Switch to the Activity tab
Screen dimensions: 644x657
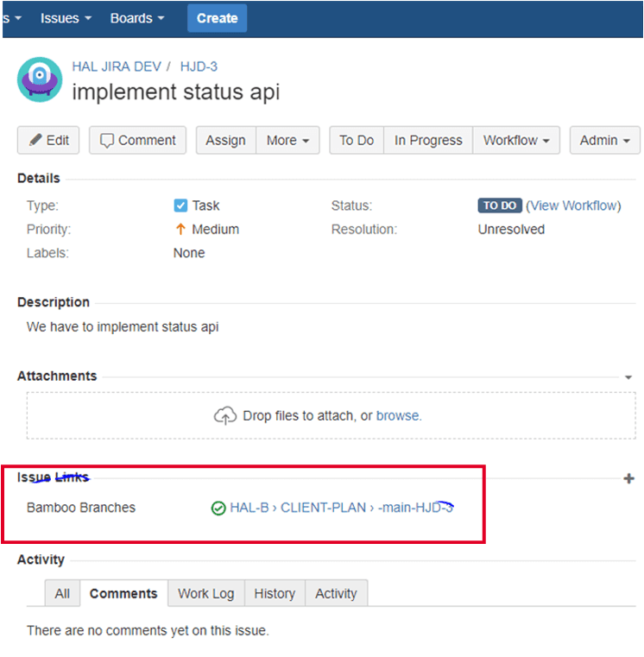[x=336, y=593]
